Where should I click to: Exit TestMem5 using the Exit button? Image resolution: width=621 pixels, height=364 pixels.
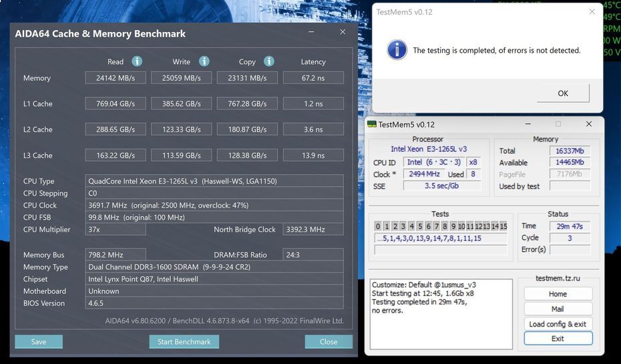click(558, 339)
